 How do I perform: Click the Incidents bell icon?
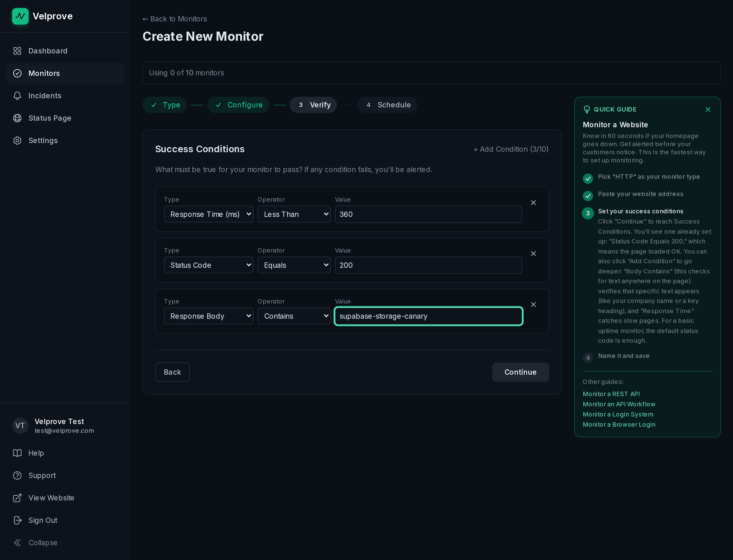coord(17,96)
